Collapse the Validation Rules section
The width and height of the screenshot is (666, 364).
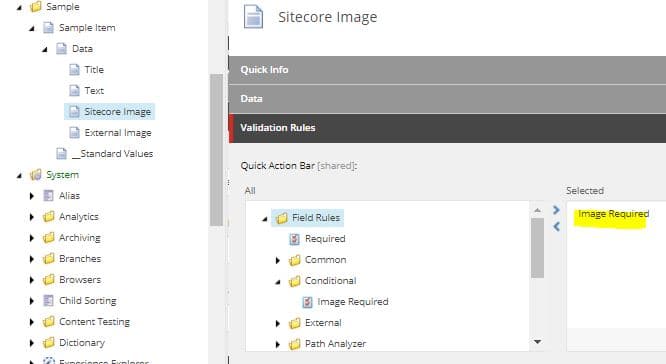447,128
